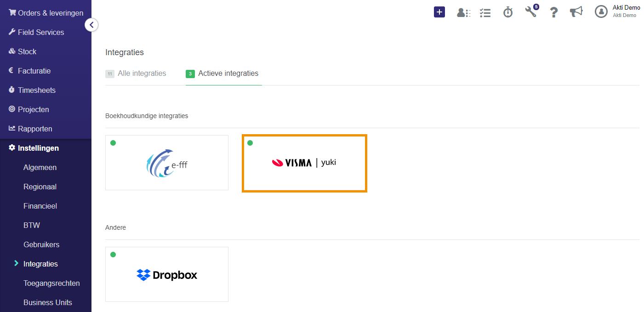
Task: Open the e-fff integration card
Action: (167, 163)
